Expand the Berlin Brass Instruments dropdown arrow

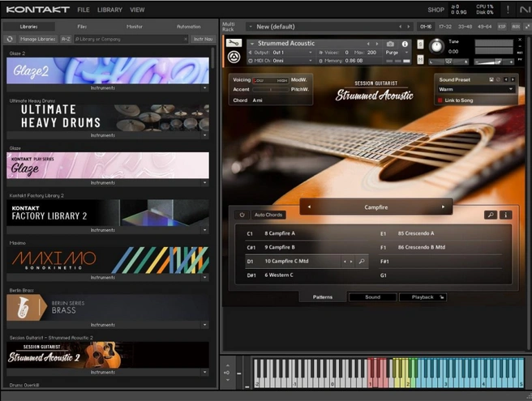204,325
